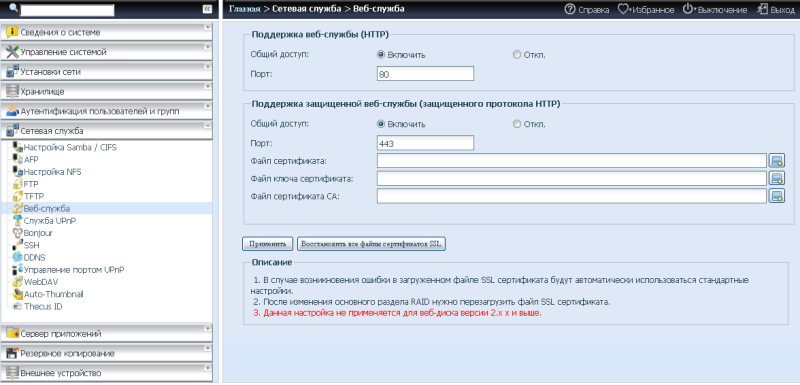The image size is (800, 385).
Task: Click the Выход logout icon
Action: tap(763, 9)
